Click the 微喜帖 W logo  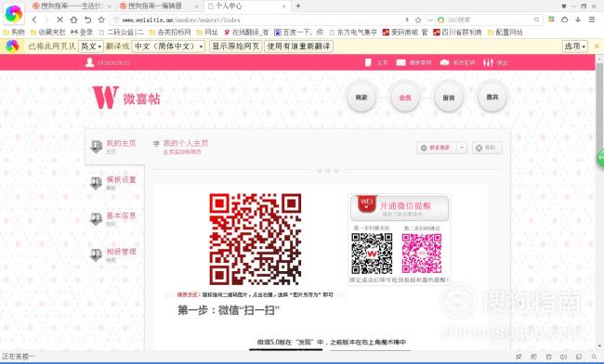coord(126,97)
